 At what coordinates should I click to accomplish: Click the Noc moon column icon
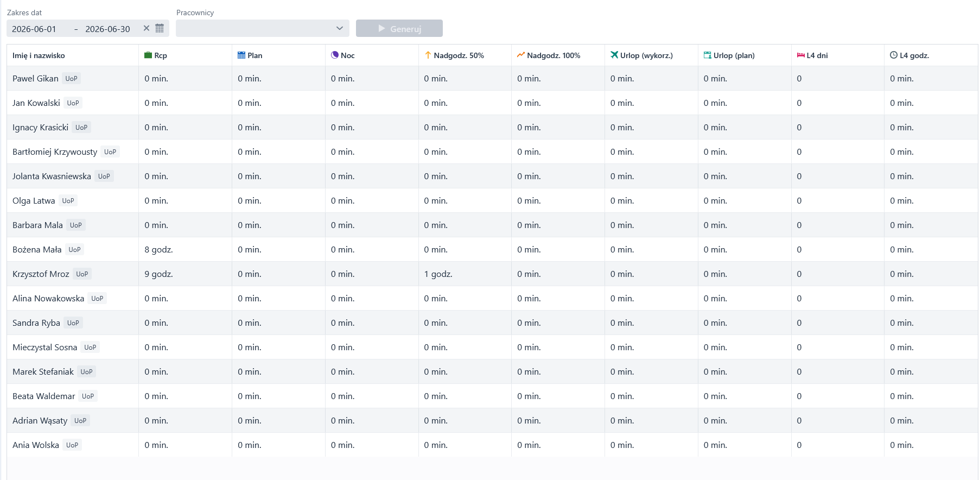[335, 55]
